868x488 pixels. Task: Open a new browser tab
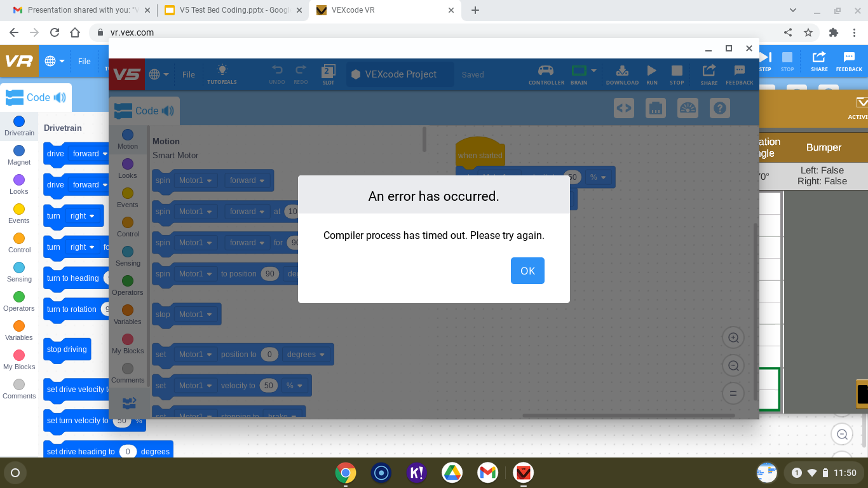point(475,10)
